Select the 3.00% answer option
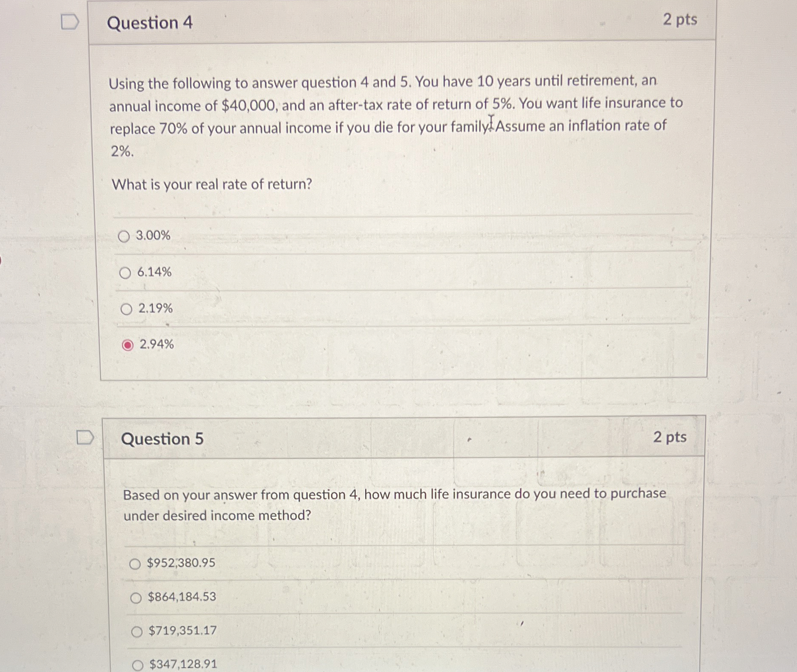 [125, 235]
